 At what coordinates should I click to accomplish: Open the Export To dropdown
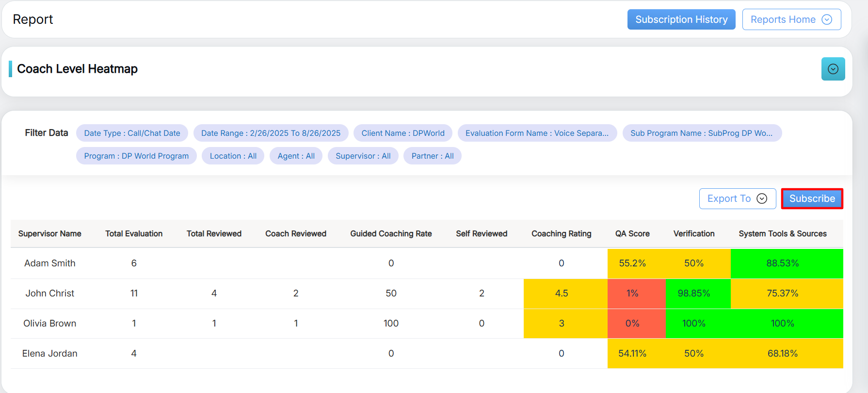[x=737, y=198]
